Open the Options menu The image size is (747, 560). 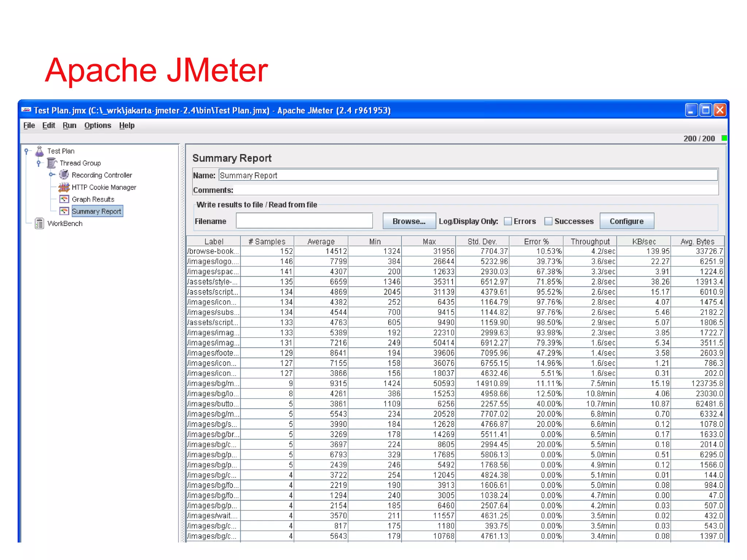coord(98,125)
